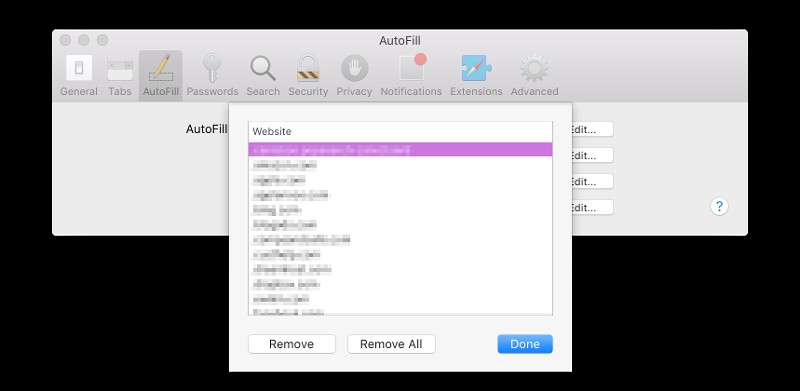
Task: Click the Website column header
Action: 401,132
